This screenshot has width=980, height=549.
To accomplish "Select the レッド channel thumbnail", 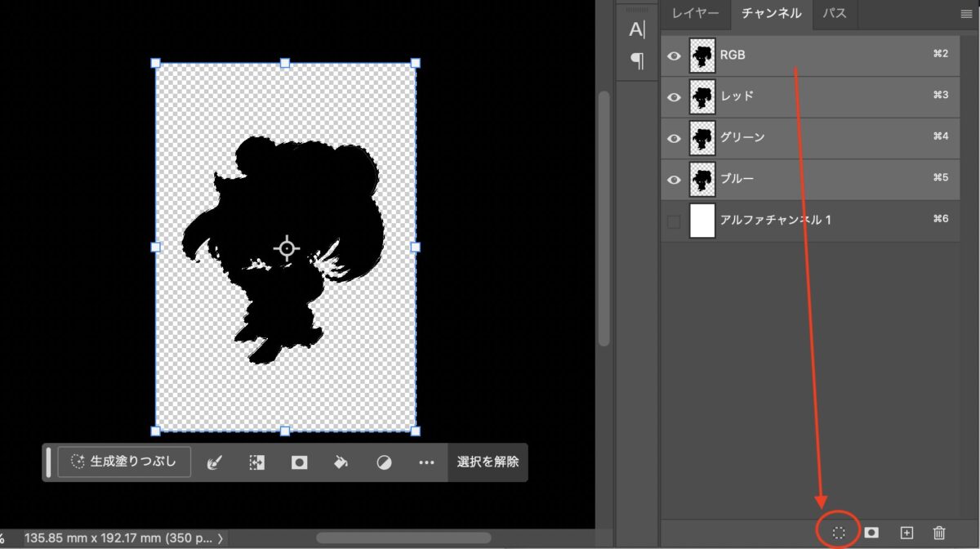I will click(x=702, y=96).
